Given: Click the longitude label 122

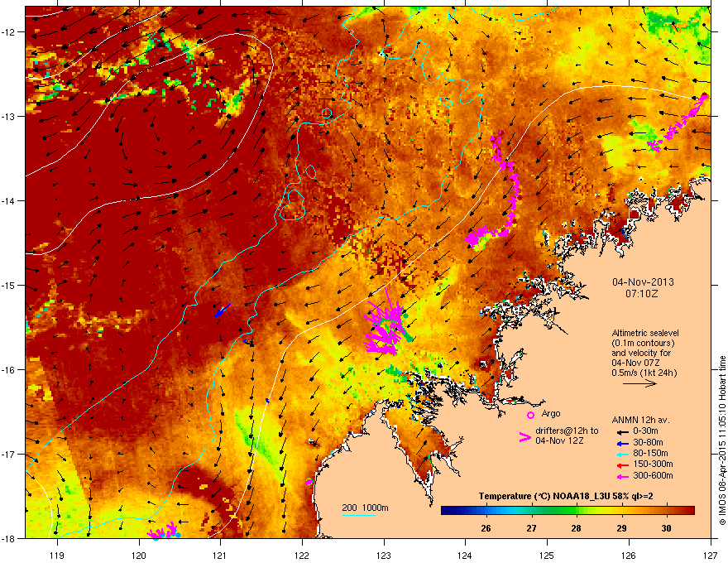Looking at the screenshot, I should click(302, 555).
